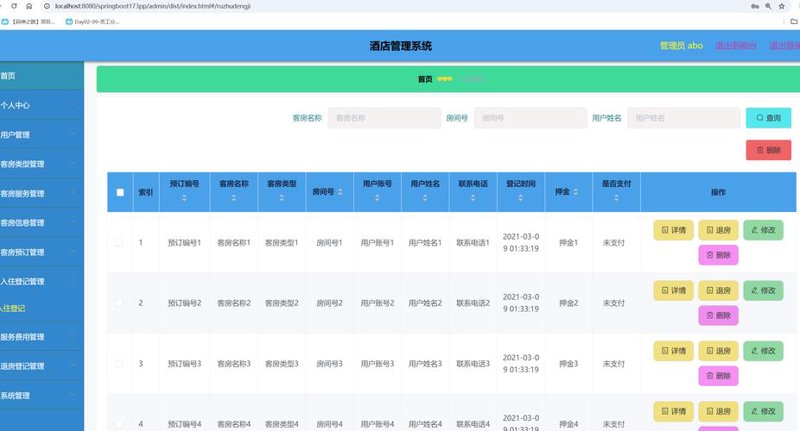Open the site info icon beside the URL
Screen dimensions: 800x431
pos(47,6)
